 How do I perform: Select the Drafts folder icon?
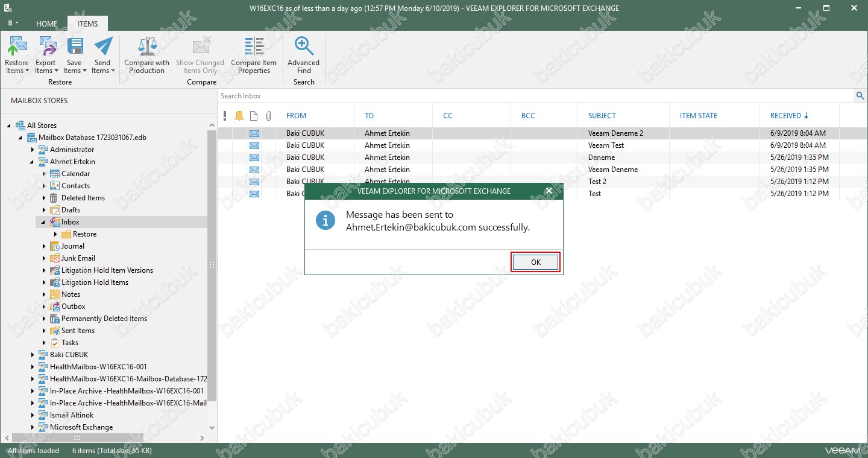pos(55,210)
